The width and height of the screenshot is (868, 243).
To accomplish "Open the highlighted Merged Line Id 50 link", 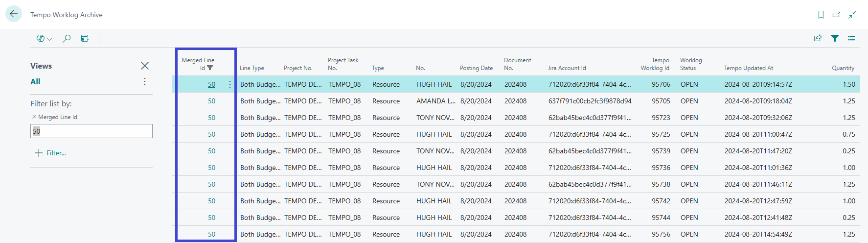I will point(211,84).
